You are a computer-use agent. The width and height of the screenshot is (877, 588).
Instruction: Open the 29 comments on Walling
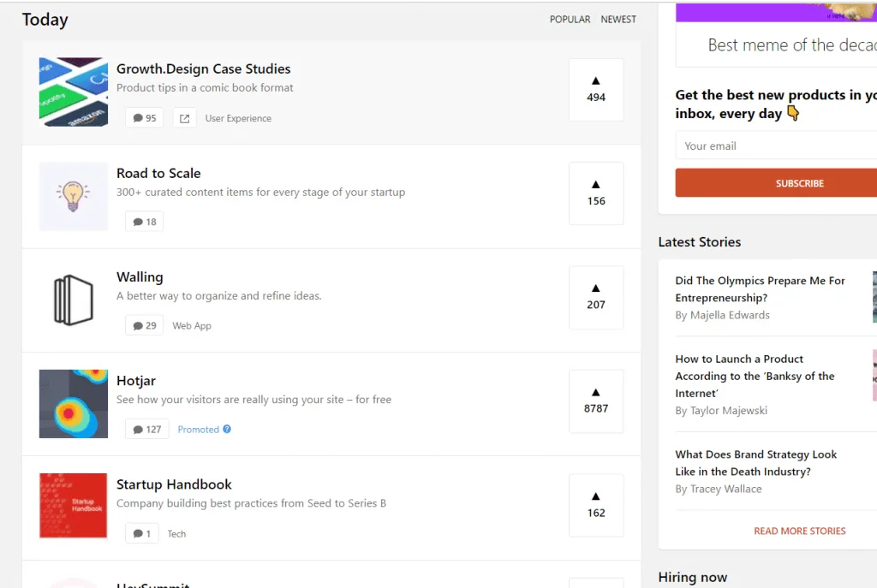tap(144, 325)
